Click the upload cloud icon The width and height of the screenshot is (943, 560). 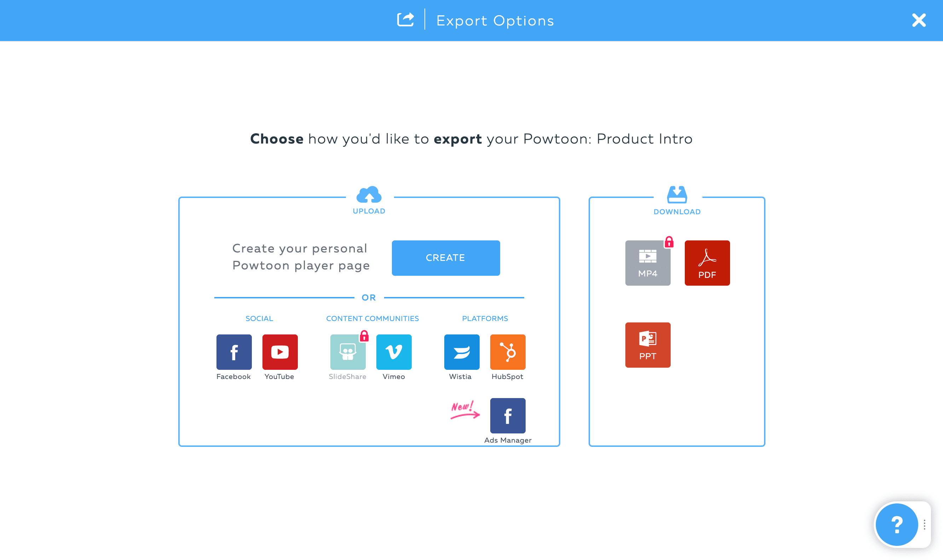point(369,196)
